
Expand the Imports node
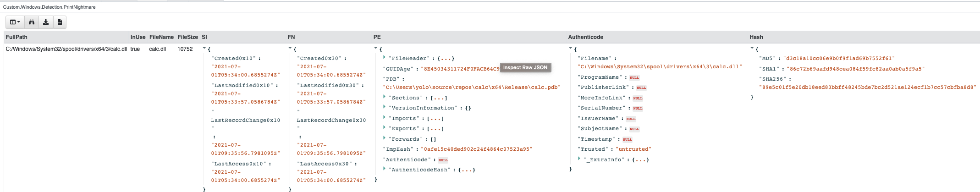[x=384, y=117]
